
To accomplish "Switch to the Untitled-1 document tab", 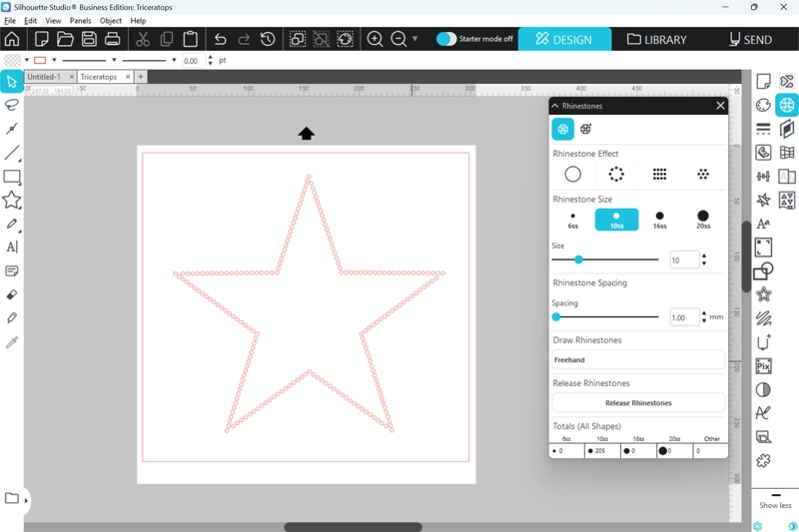I will tap(44, 77).
